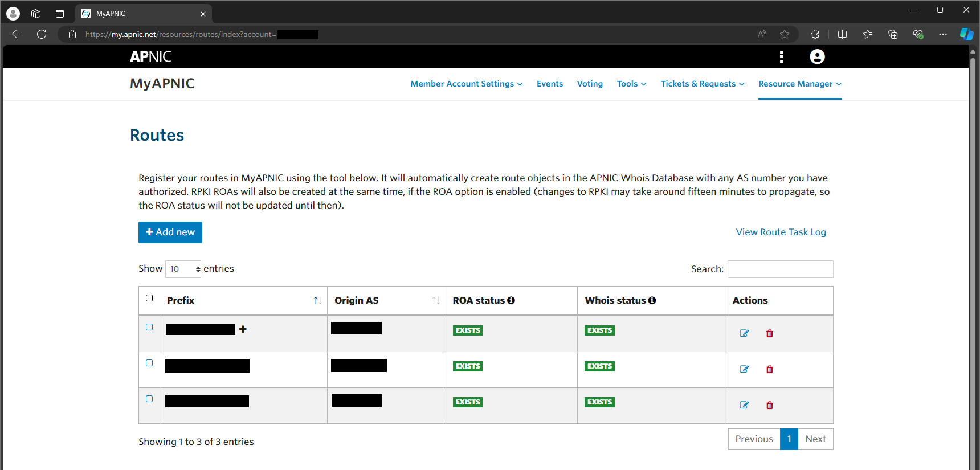Open ROA status info icon
The width and height of the screenshot is (980, 470).
tap(511, 300)
